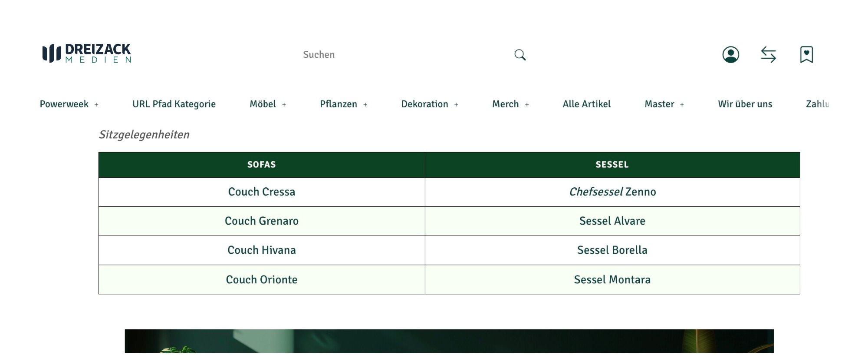868x355 pixels.
Task: Expand the Powerweek plus submenu
Action: [x=96, y=105]
